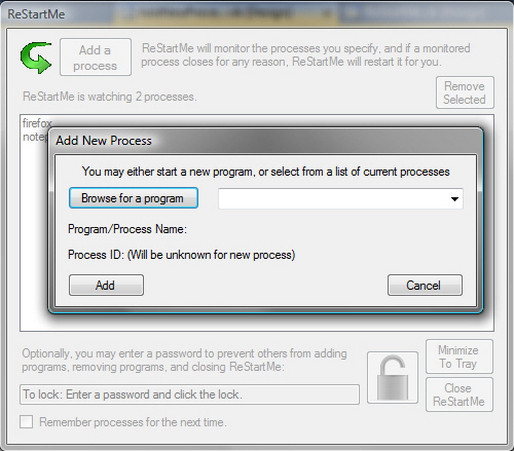Click the Add a process button
The width and height of the screenshot is (514, 451).
95,57
